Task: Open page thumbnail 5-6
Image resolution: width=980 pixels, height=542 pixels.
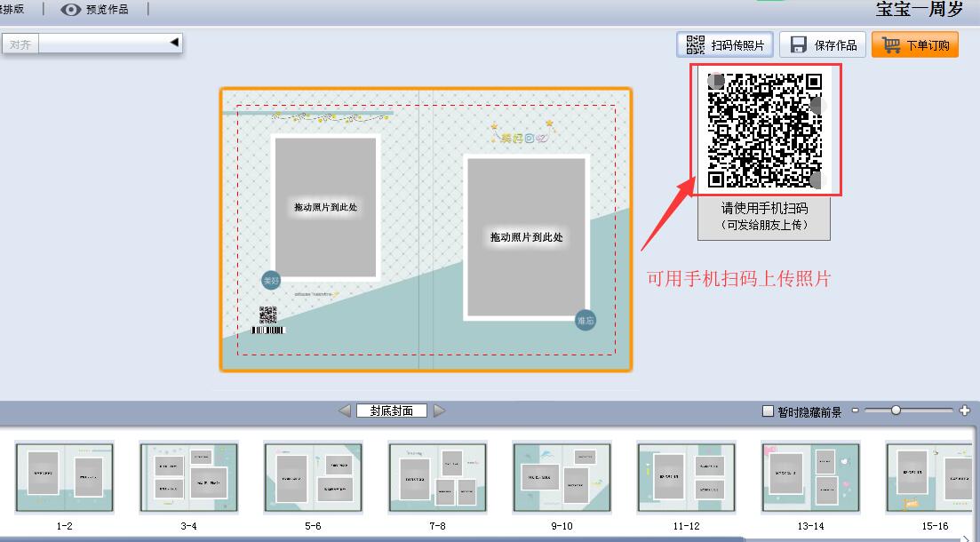Action: coord(313,477)
